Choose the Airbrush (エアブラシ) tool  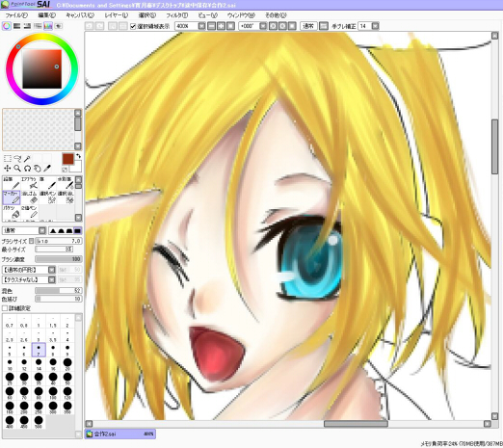(29, 183)
